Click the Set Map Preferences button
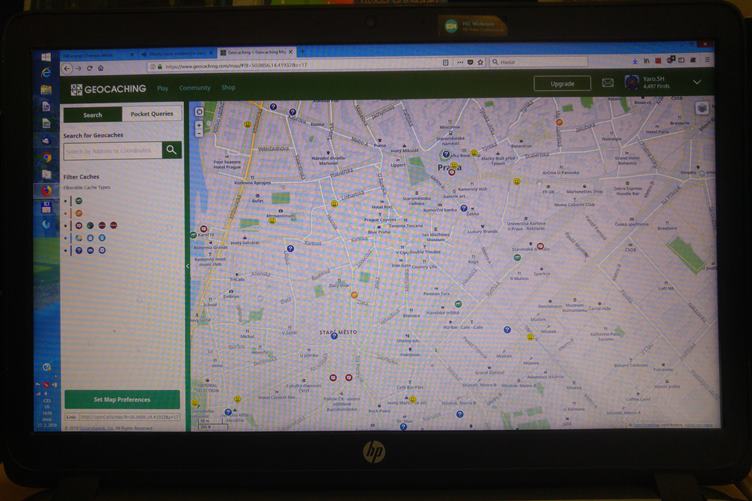The image size is (752, 501). click(x=122, y=399)
